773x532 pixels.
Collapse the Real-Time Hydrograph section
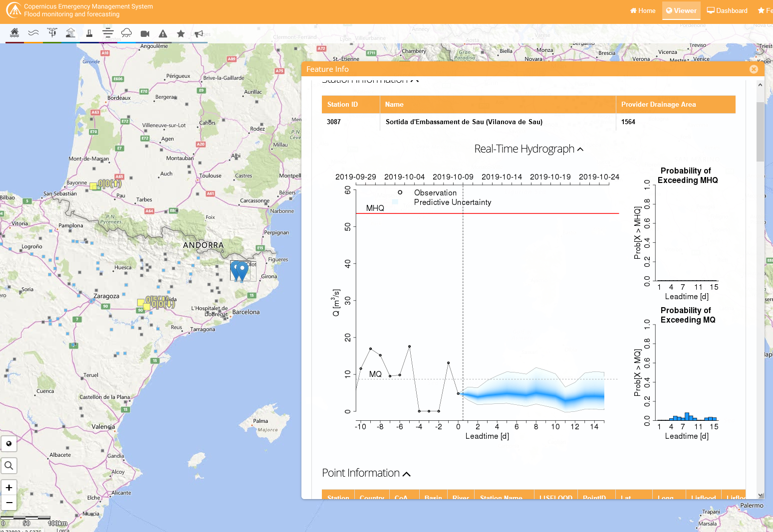[x=580, y=149]
